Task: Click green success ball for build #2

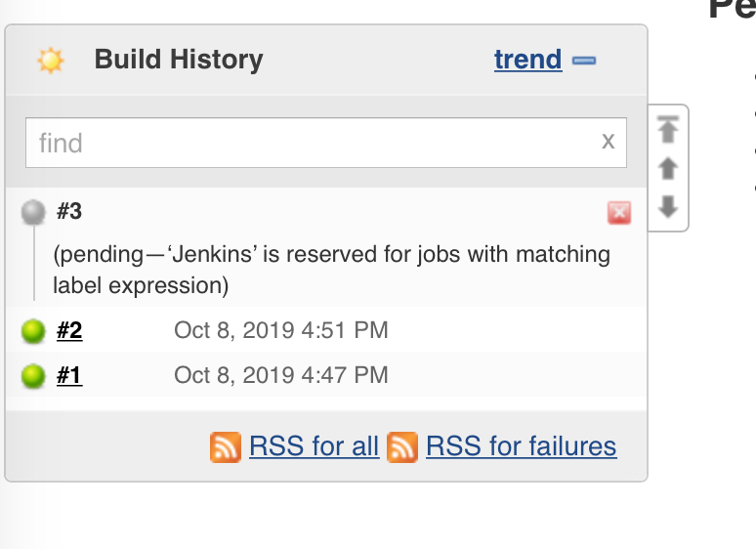Action: (x=33, y=331)
